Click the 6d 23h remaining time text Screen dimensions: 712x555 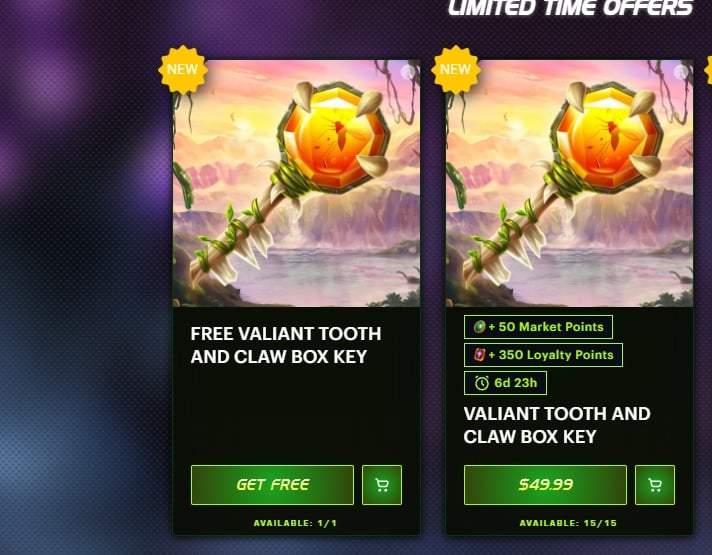click(x=515, y=383)
